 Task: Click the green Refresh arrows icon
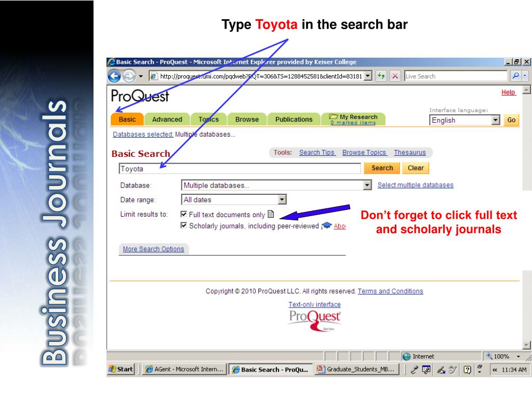pyautogui.click(x=381, y=76)
